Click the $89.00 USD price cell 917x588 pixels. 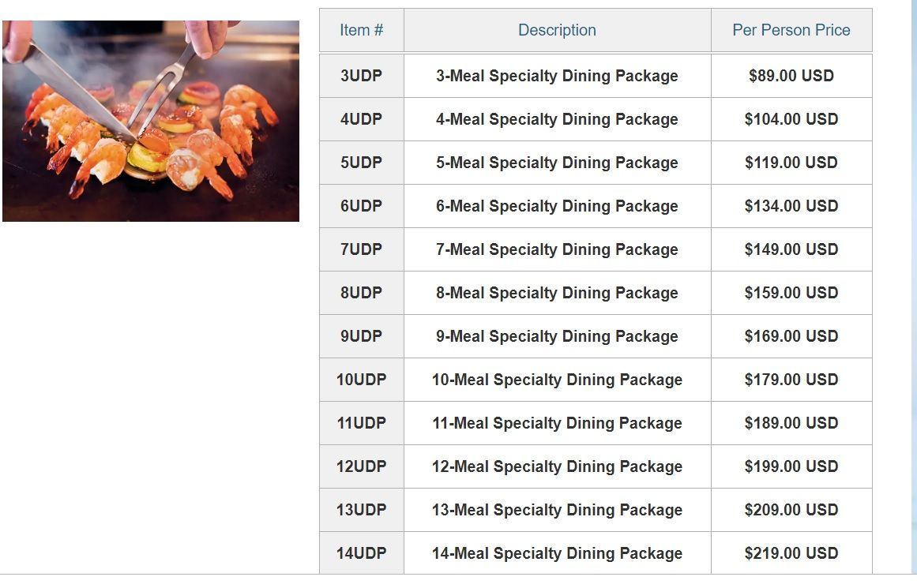pyautogui.click(x=791, y=76)
